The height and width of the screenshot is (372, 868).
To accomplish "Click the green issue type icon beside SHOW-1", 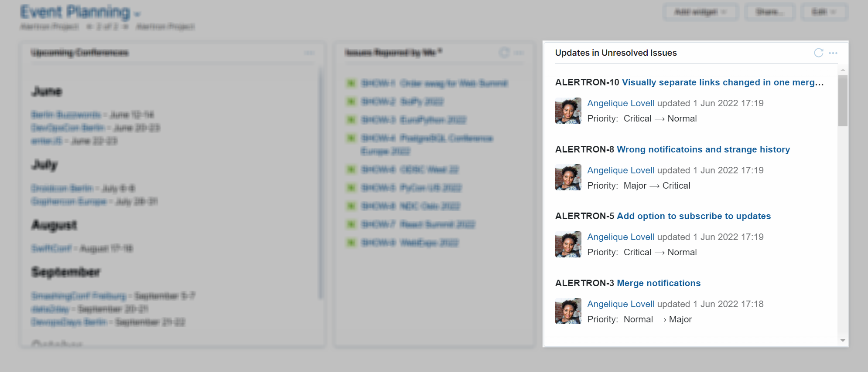I will click(x=351, y=83).
